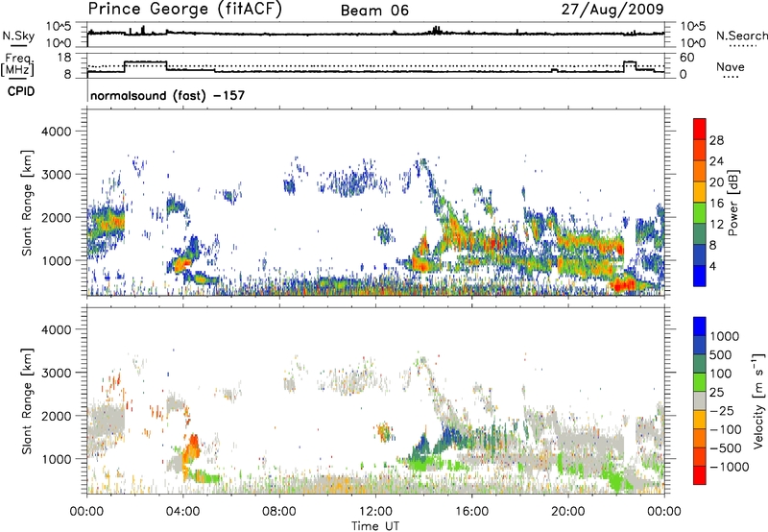Click the date '27/Aug/2009'

pyautogui.click(x=612, y=10)
